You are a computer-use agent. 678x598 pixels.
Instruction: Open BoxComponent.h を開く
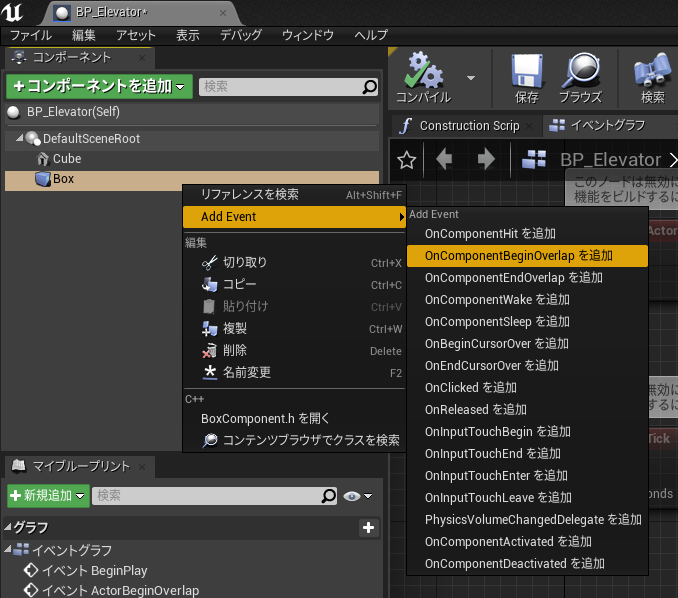(295, 419)
